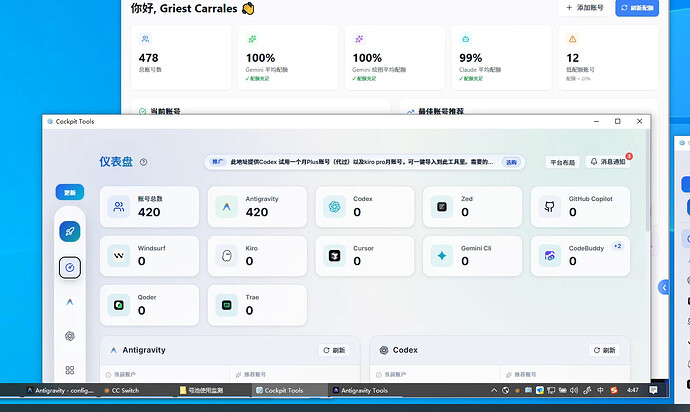
Task: Click the Gemini 绘图平均配额 100% card
Action: point(395,58)
